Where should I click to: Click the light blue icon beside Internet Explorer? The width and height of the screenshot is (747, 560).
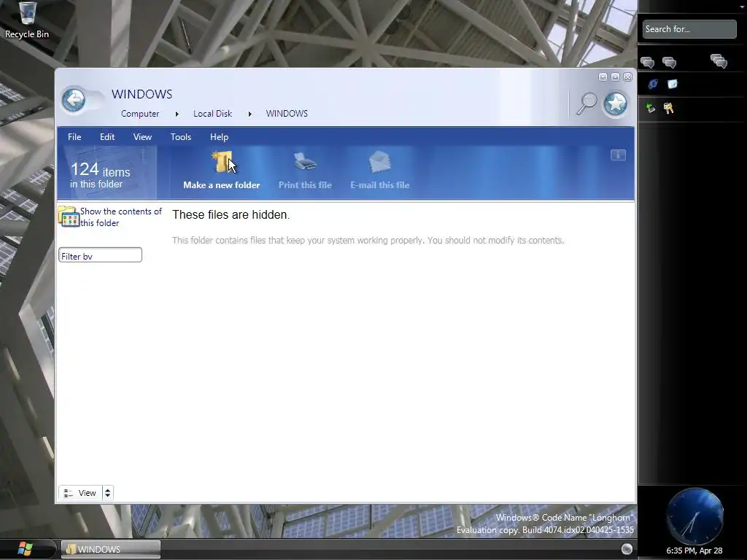point(672,85)
